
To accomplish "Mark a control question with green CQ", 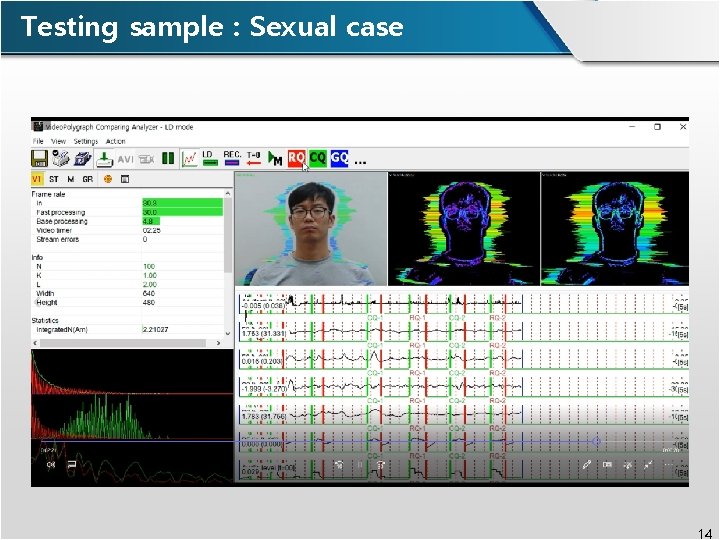I will 318,158.
